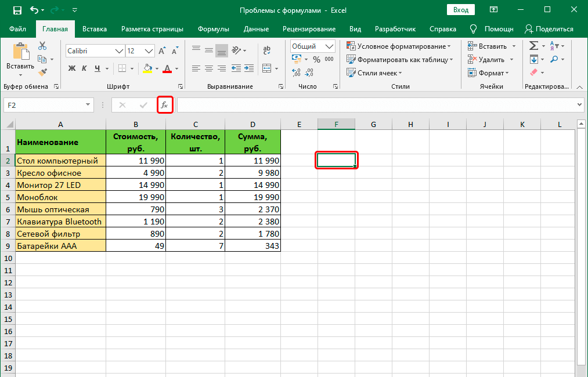Decrease font size with small A icon

pos(175,50)
